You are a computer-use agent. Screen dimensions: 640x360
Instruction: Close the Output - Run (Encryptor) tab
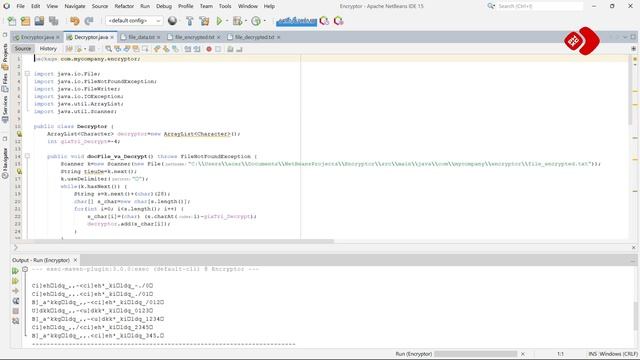[75, 260]
